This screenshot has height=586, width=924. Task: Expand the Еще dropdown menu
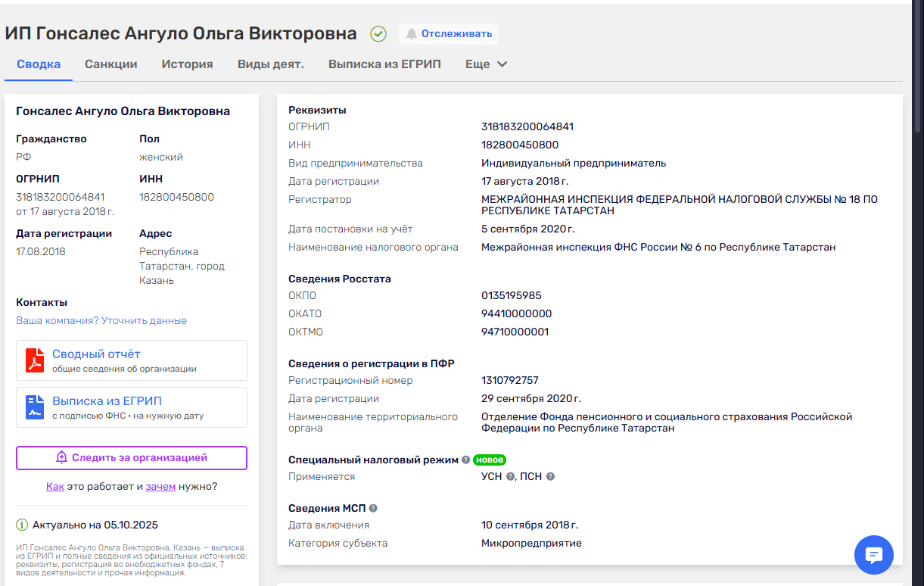487,64
